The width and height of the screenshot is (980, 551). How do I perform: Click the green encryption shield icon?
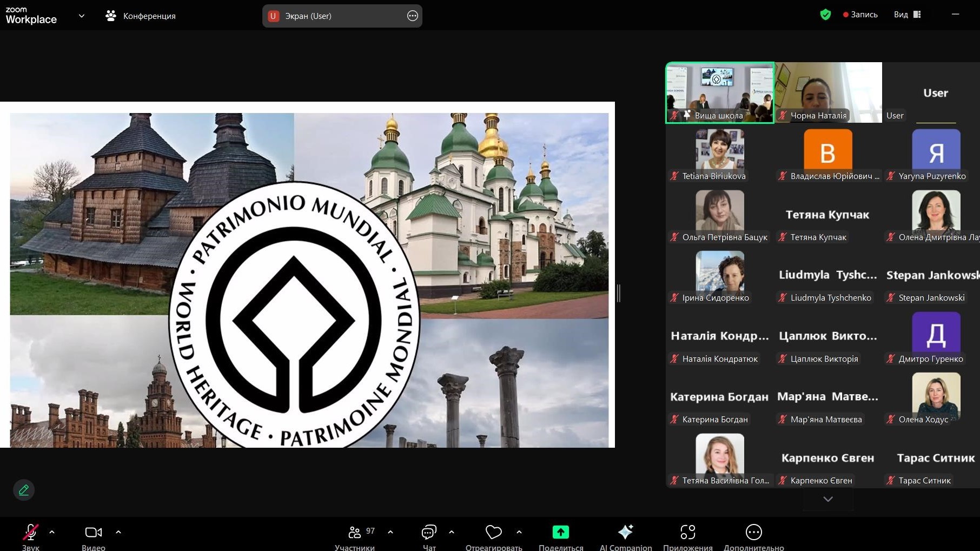825,15
